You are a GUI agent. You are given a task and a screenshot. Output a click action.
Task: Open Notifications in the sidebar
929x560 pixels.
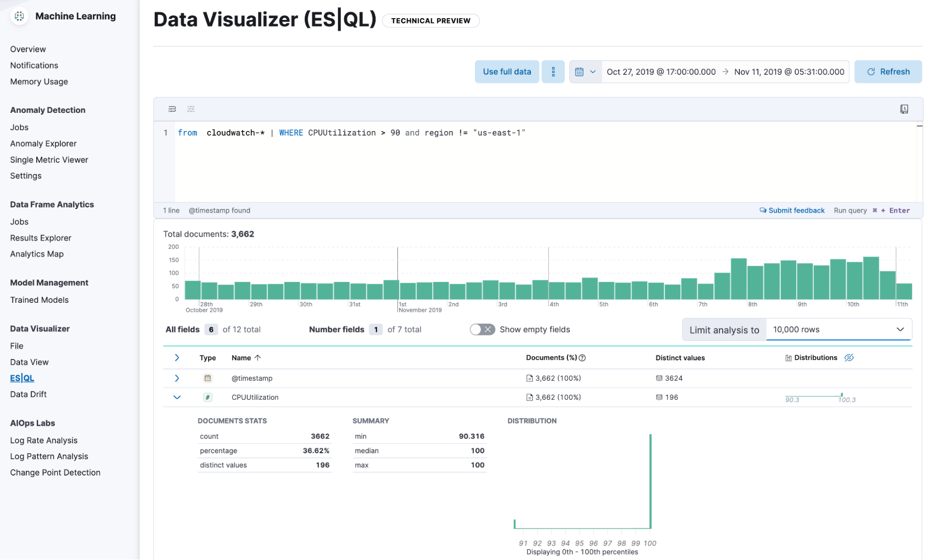(x=34, y=65)
